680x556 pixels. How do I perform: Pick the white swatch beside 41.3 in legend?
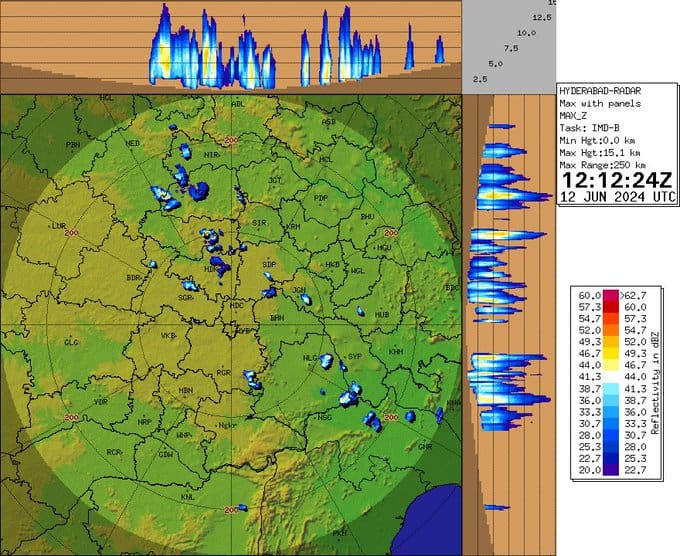pos(611,376)
